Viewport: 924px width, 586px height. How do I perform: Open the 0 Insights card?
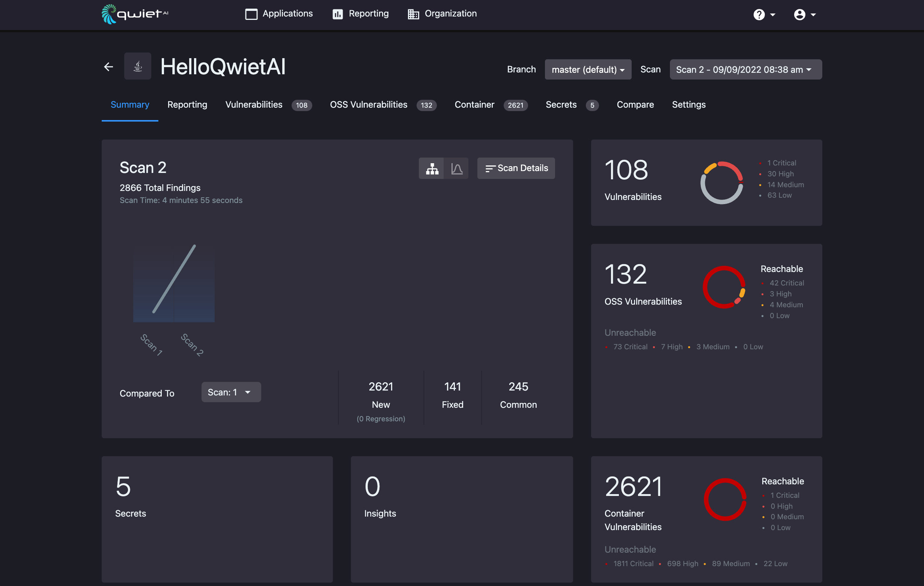pos(462,519)
